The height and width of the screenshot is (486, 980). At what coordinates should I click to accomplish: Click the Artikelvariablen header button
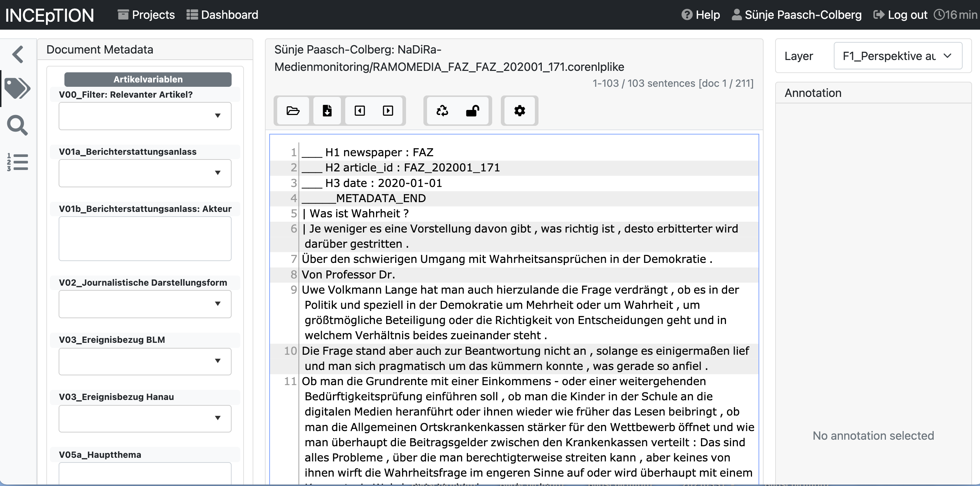point(148,79)
